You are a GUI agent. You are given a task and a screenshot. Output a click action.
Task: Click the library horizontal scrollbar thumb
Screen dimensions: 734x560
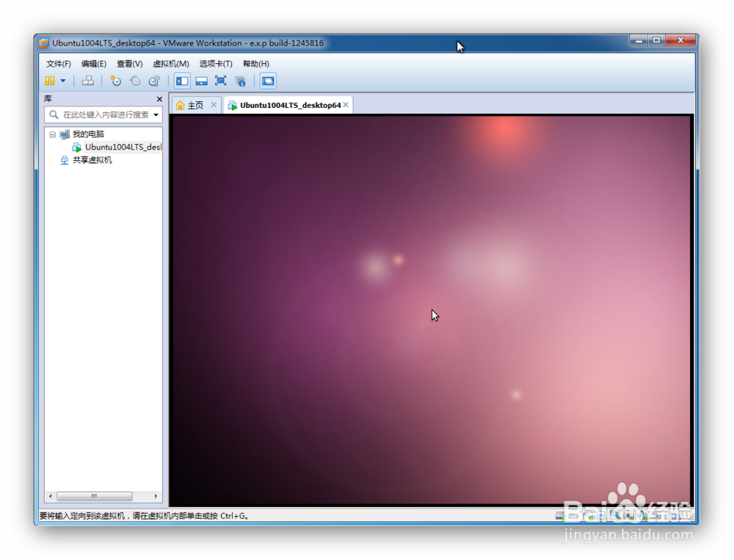pos(94,496)
